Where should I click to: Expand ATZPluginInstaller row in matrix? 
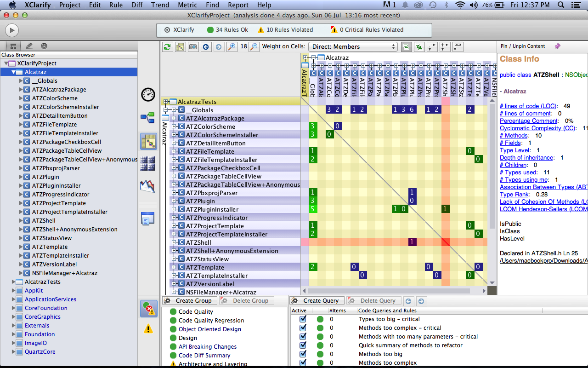coord(174,209)
